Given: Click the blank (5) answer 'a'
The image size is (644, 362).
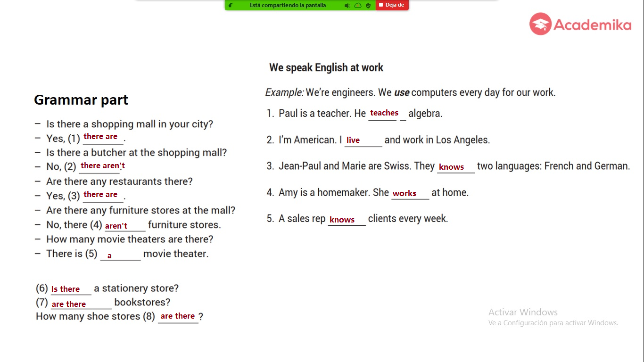Looking at the screenshot, I should coord(109,256).
